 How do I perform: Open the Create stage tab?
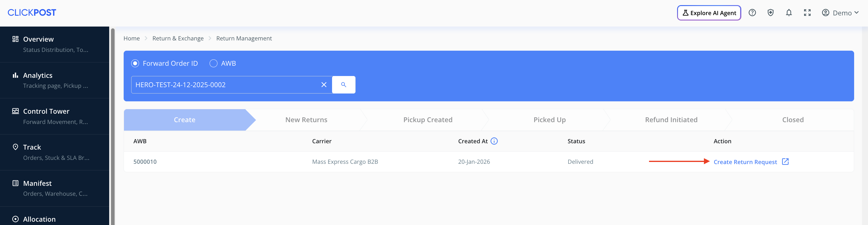(185, 119)
